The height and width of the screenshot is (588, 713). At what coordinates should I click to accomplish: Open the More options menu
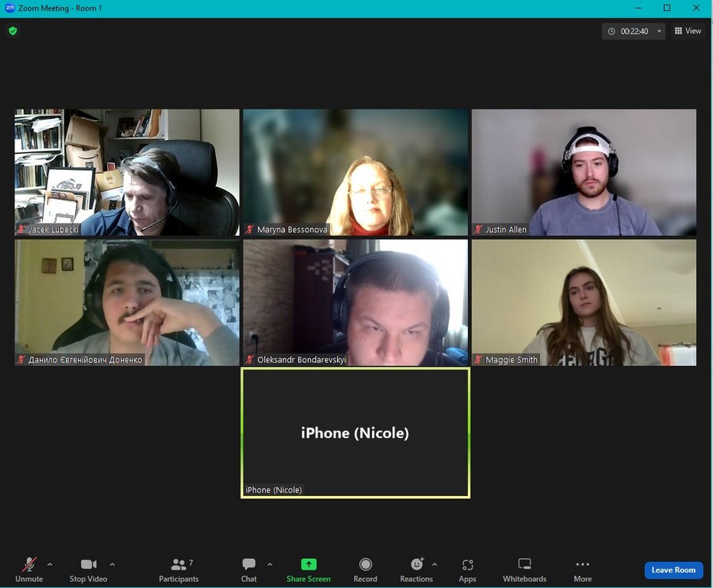pyautogui.click(x=583, y=569)
